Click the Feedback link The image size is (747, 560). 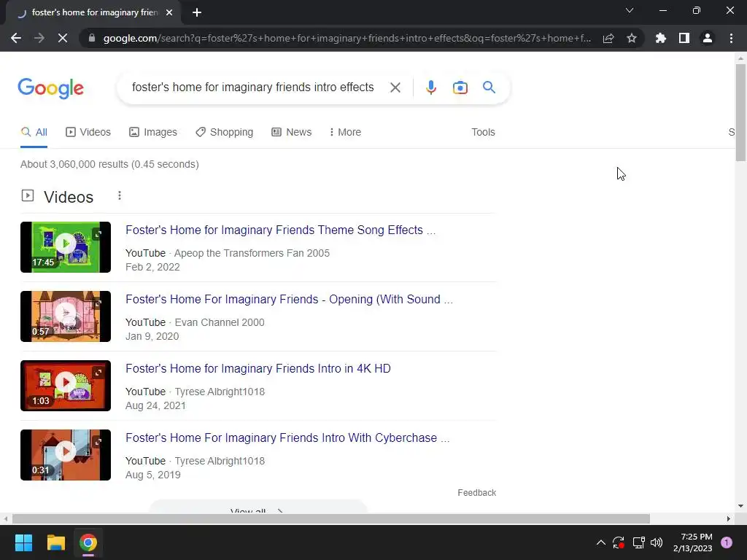[477, 493]
